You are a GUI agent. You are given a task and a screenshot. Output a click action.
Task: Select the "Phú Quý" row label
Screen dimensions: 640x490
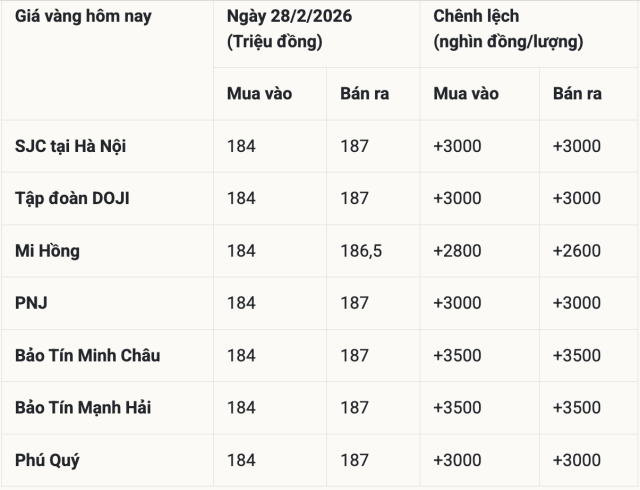(47, 461)
